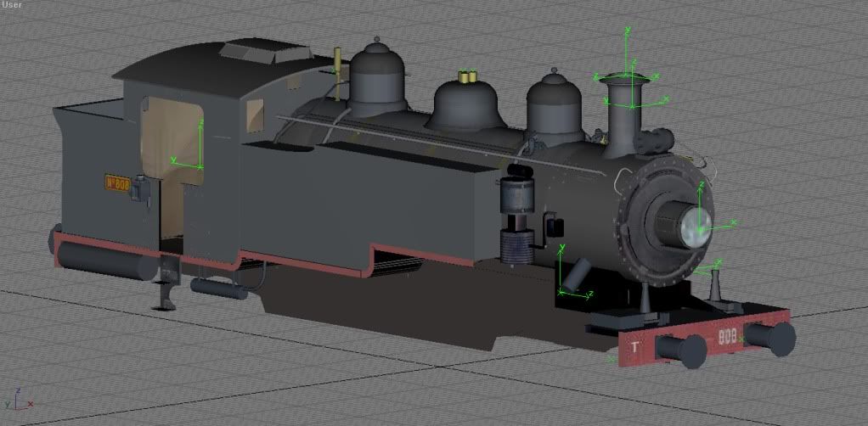Image resolution: width=868 pixels, height=426 pixels.
Task: Select the locomotive's chimney smokestack
Action: [x=624, y=115]
